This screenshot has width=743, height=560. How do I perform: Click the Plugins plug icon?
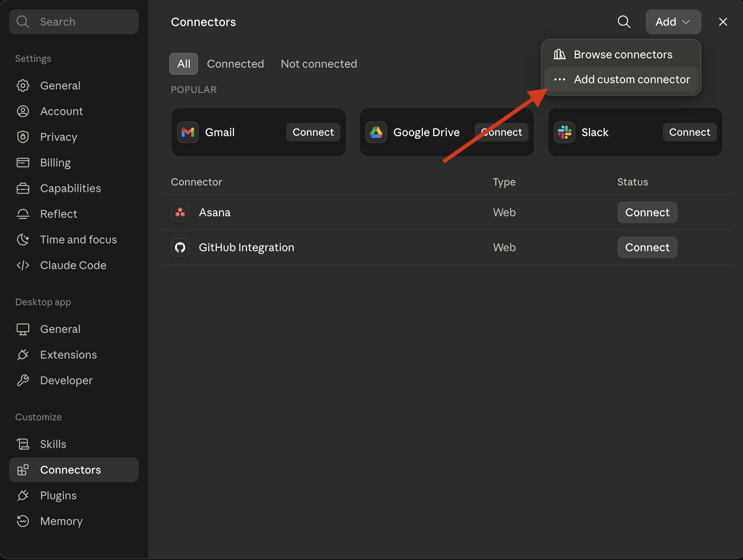23,495
